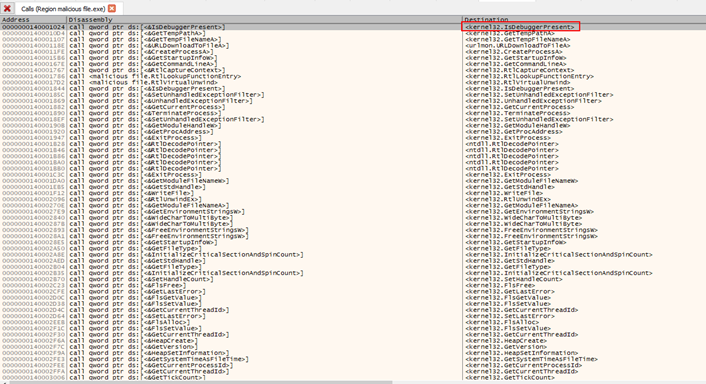Select the &GetModuleFileNameA call disassembly
This screenshot has width=706, height=384.
[149, 206]
